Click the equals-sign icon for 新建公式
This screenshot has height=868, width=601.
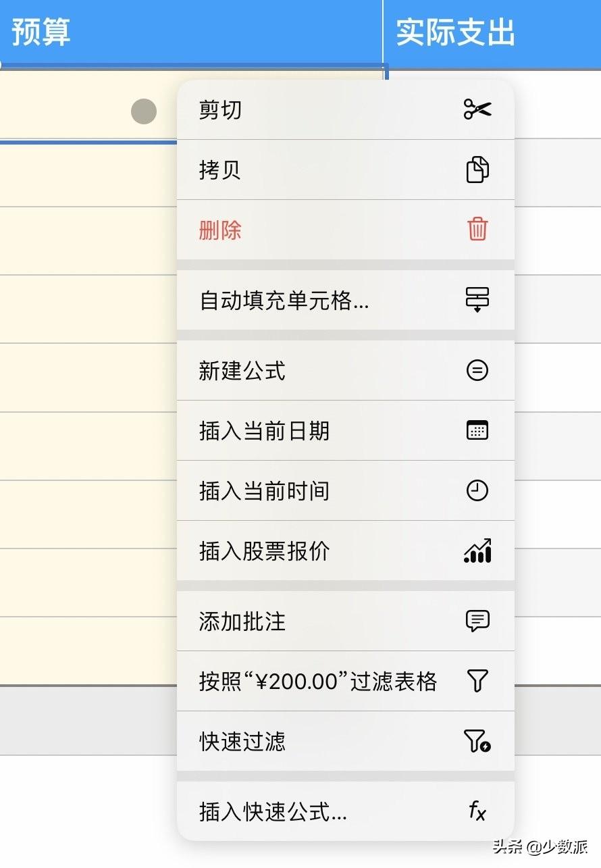click(477, 370)
